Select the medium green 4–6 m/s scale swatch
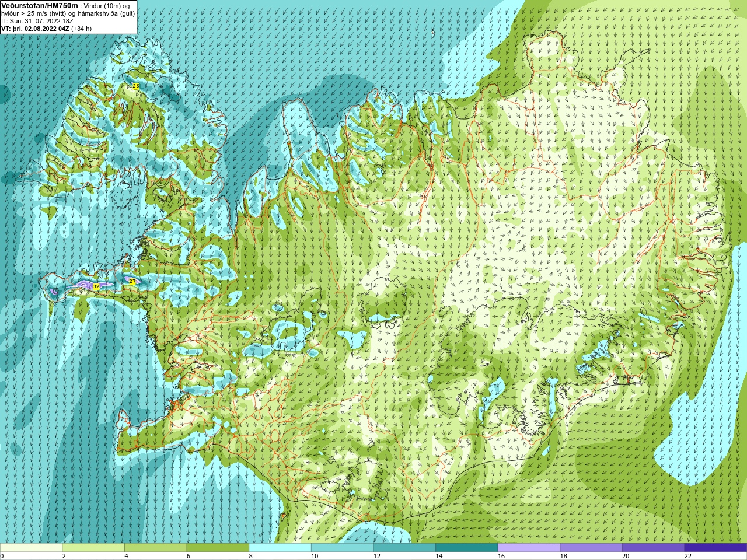Screen dimensions: 747x560 tap(155, 548)
